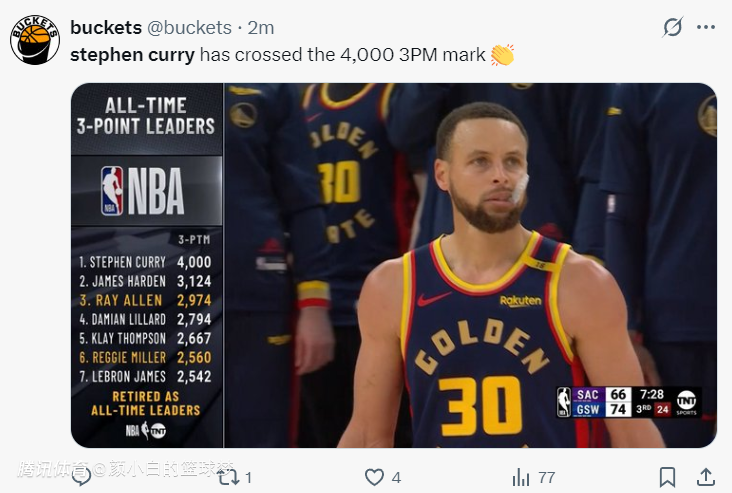This screenshot has height=493, width=732.
Task: Open the buckets display name link
Action: tap(105, 27)
